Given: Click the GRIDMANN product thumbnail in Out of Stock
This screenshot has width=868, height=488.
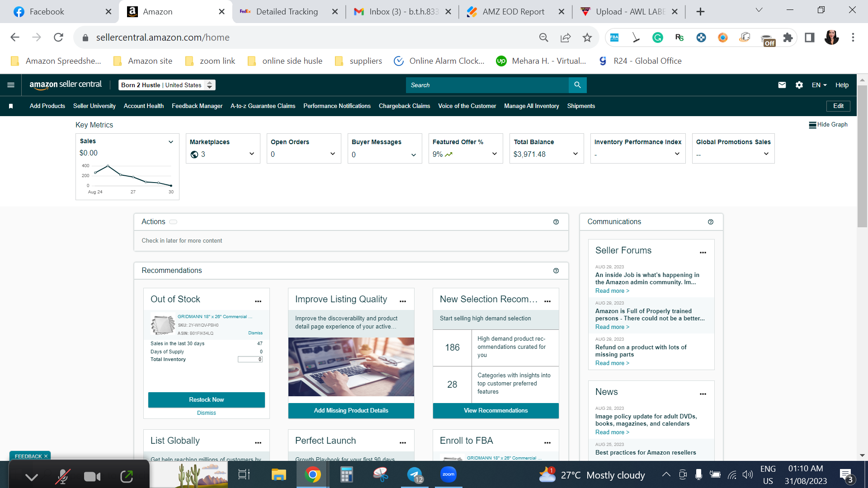Looking at the screenshot, I should pos(163,324).
